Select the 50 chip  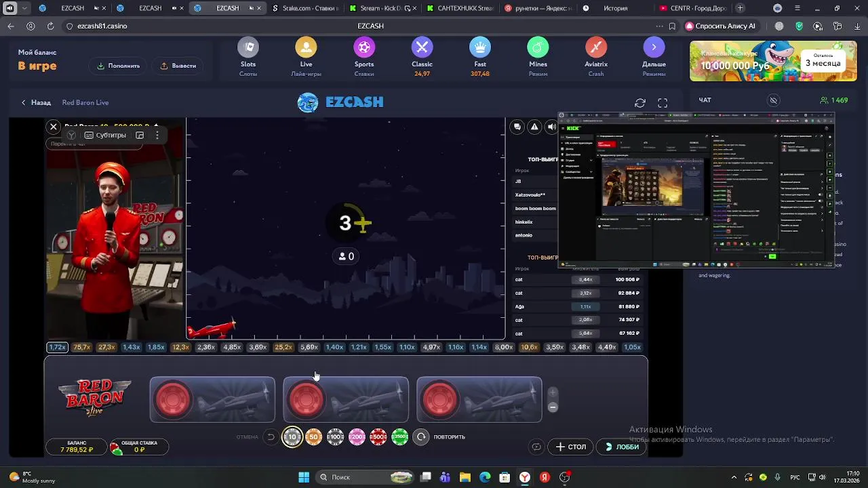[x=313, y=437]
